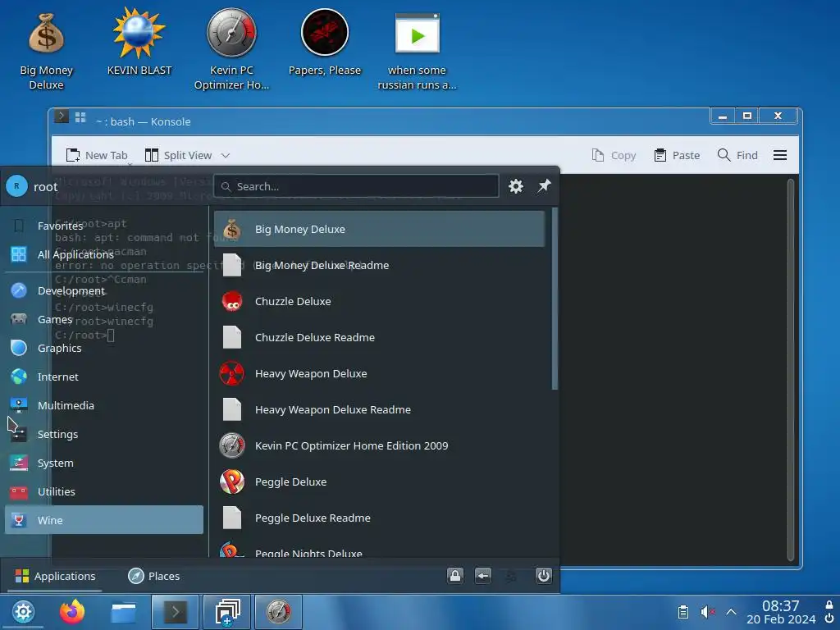Click the tray lock icon
The image size is (840, 630).
[829, 605]
